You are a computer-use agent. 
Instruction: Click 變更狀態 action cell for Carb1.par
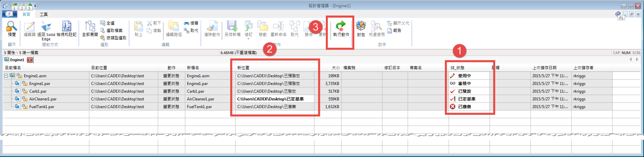171,91
